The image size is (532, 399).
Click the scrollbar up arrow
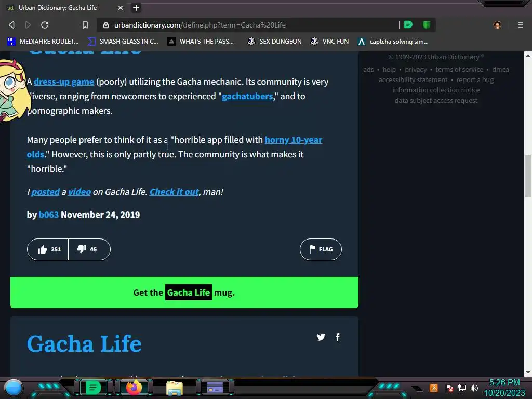coord(528,55)
